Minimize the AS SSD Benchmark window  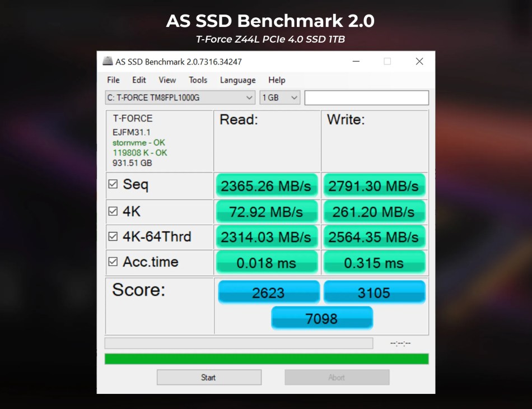356,62
